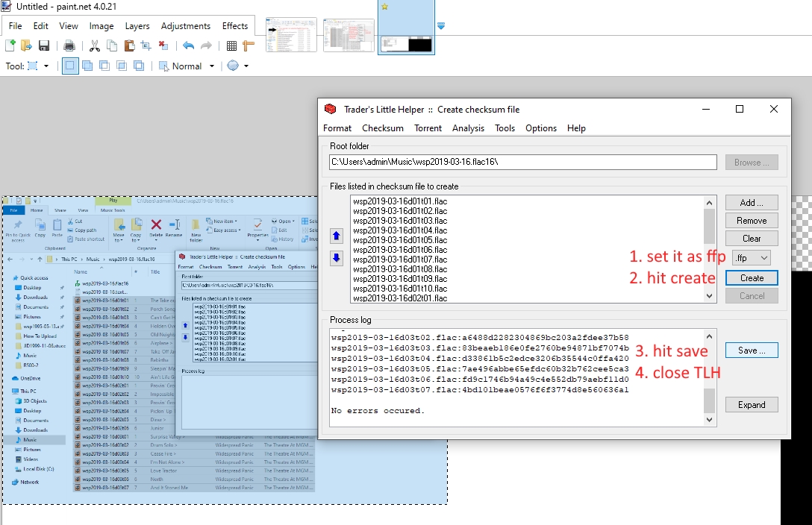Open paint.net View menu
Viewport: 812px width, 525px height.
tap(69, 26)
